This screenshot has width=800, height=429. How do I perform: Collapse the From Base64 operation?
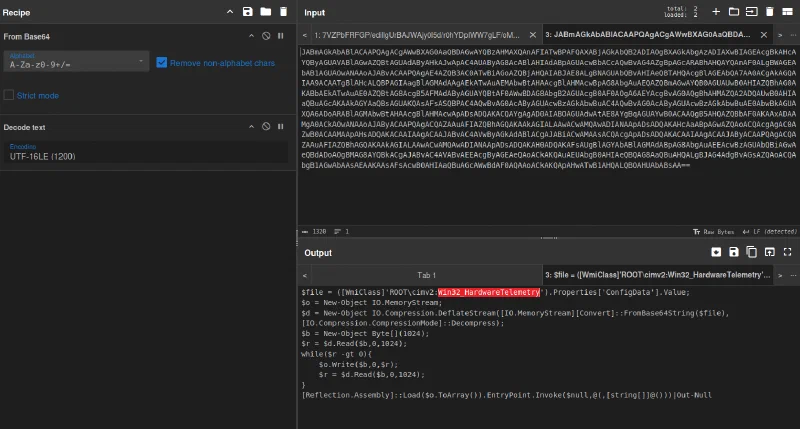[x=251, y=36]
